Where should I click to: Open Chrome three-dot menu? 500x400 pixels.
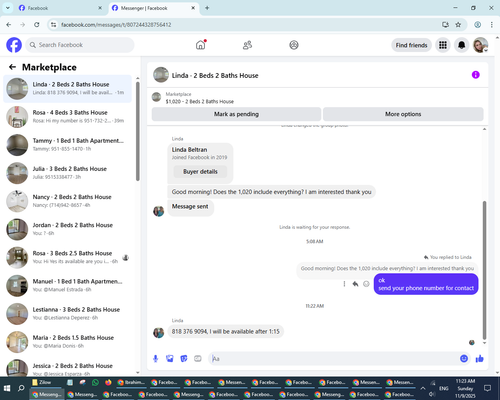coord(492,25)
